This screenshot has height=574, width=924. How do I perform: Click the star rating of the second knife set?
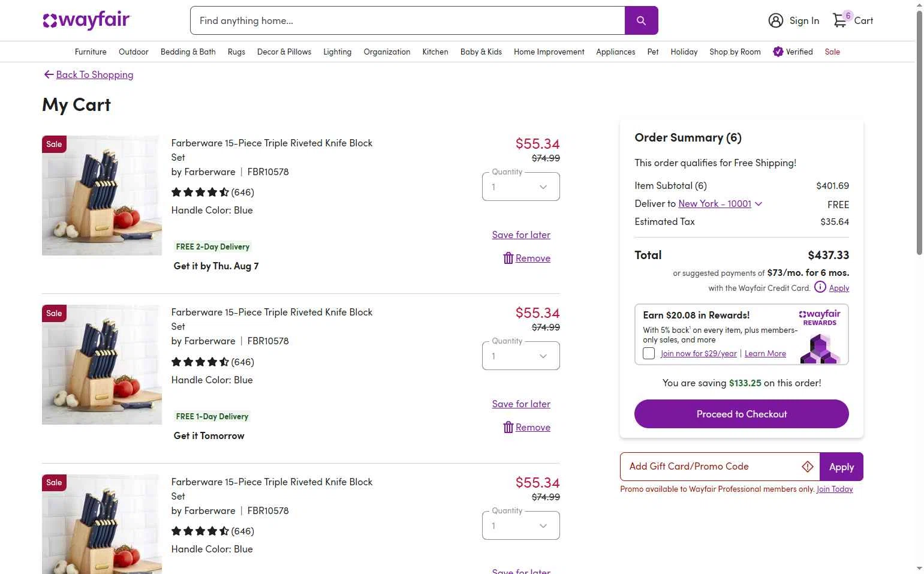tap(200, 362)
